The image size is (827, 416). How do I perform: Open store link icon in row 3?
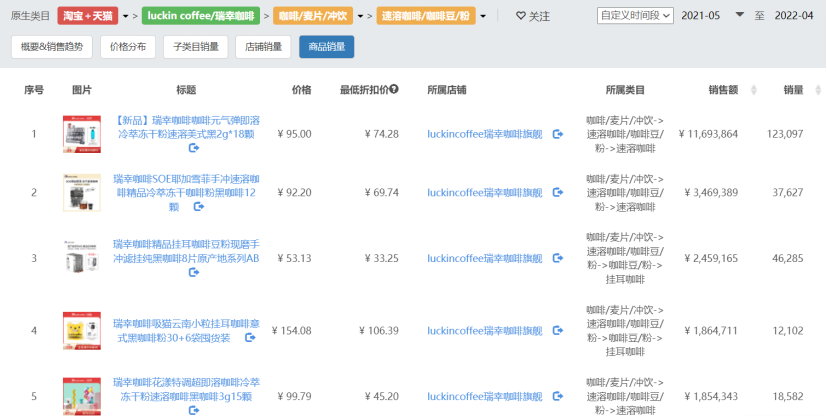tap(557, 258)
